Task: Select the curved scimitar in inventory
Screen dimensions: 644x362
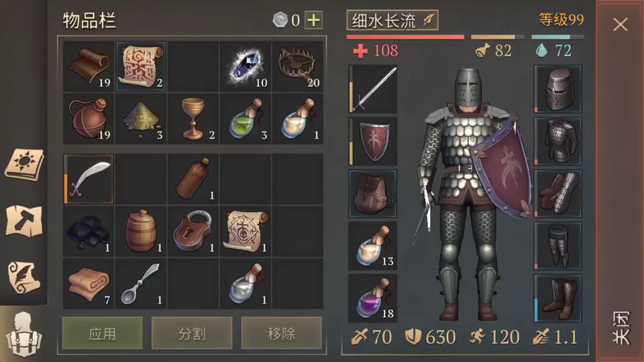Action: [89, 179]
